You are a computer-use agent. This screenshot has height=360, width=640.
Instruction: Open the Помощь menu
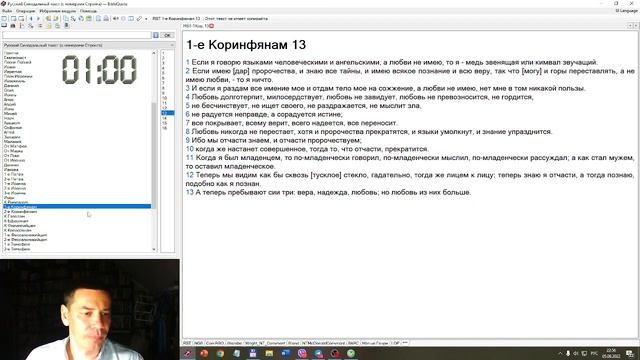pyautogui.click(x=88, y=11)
